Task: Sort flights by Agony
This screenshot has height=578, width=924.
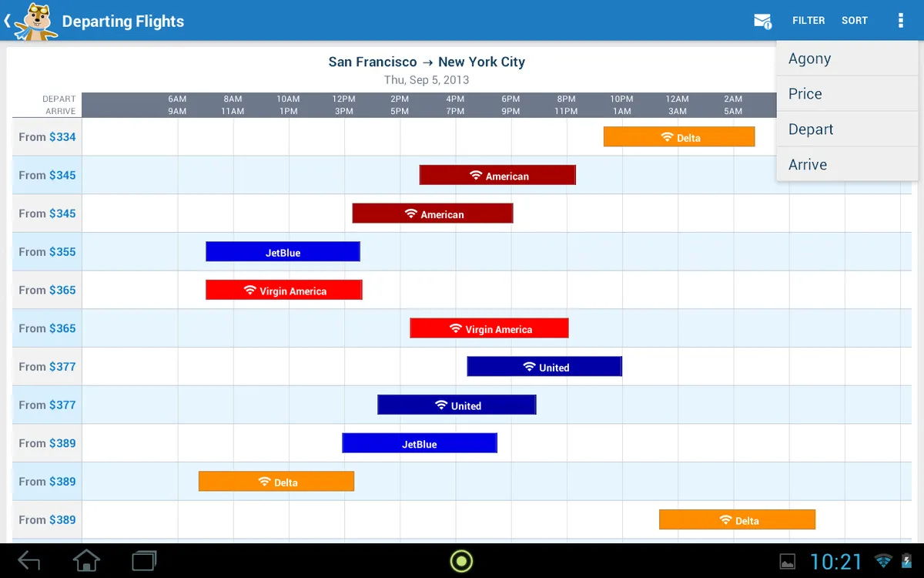Action: click(848, 59)
